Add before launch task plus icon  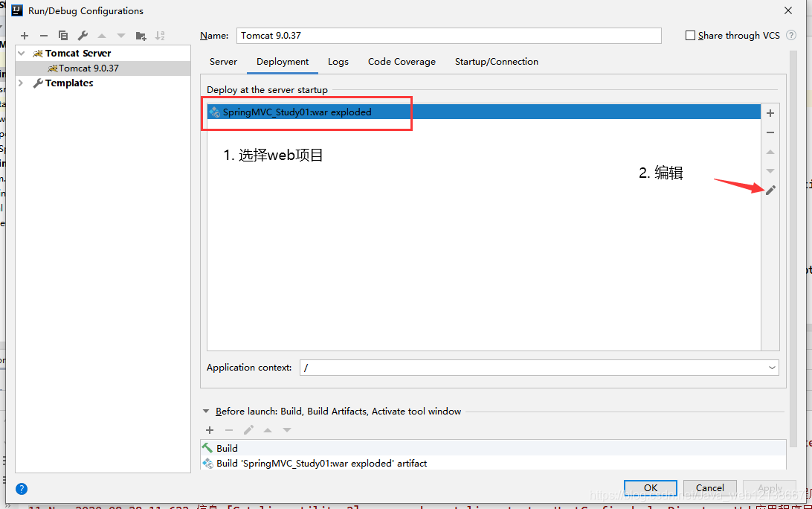210,430
